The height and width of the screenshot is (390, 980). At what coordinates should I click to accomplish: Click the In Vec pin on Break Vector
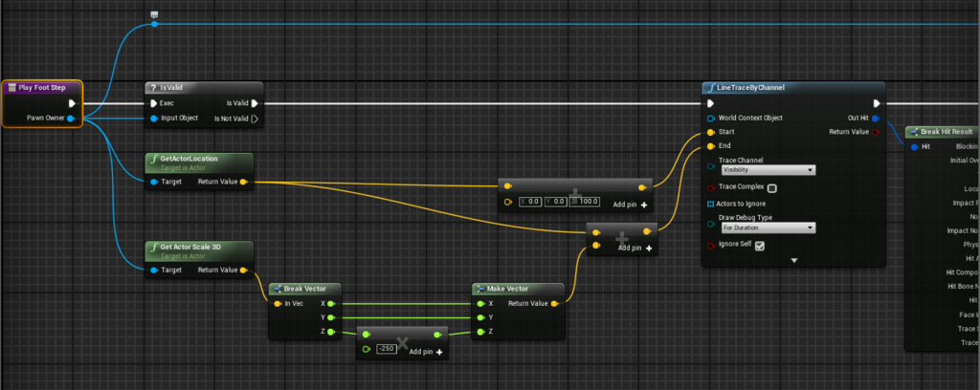pyautogui.click(x=278, y=304)
